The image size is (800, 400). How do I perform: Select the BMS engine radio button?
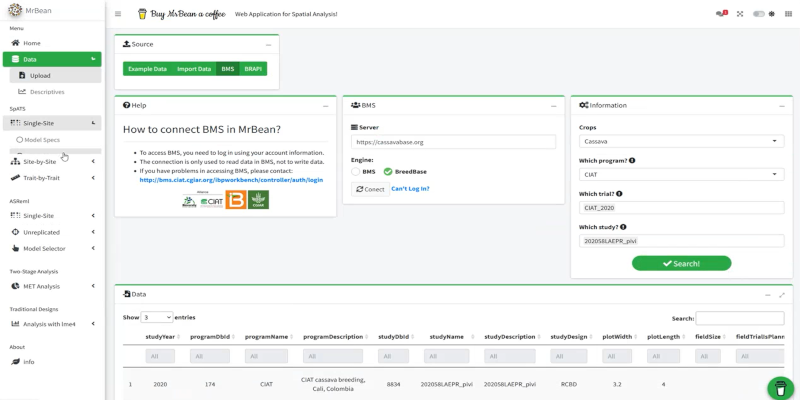[356, 172]
